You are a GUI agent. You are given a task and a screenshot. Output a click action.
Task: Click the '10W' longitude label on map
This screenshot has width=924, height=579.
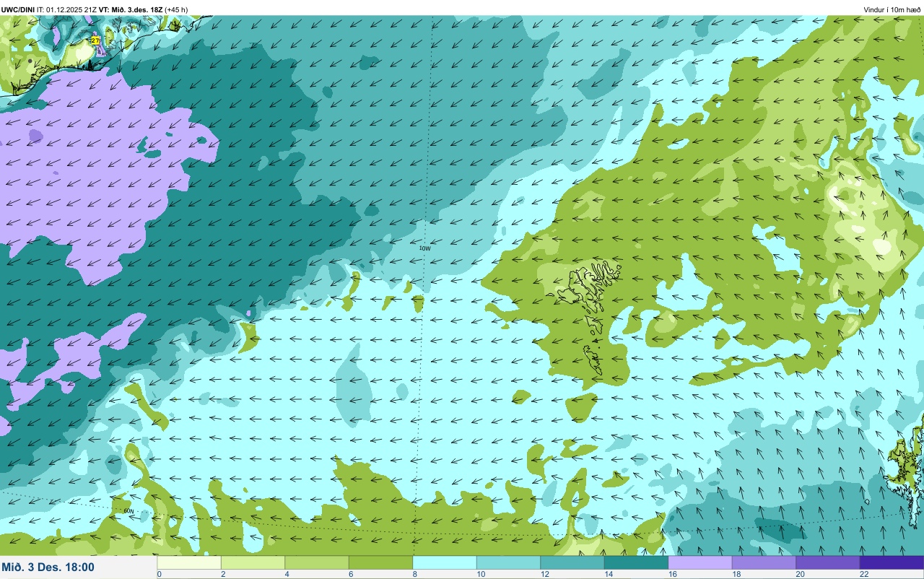(425, 248)
